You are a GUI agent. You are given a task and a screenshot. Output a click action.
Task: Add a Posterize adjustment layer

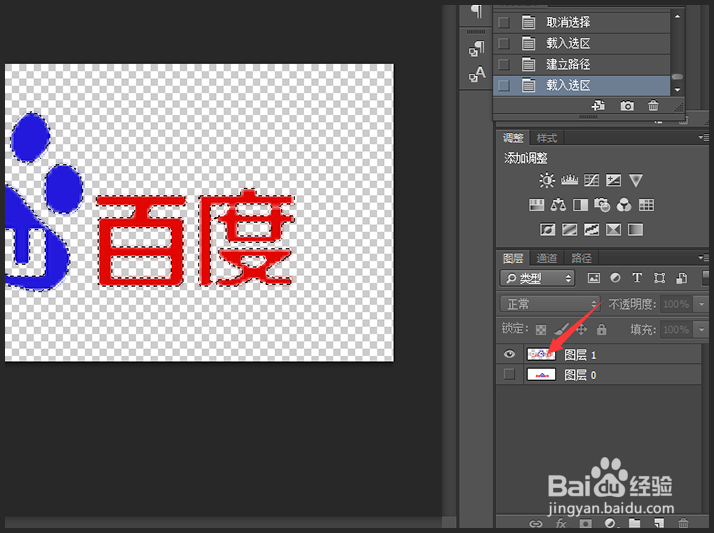pos(569,229)
